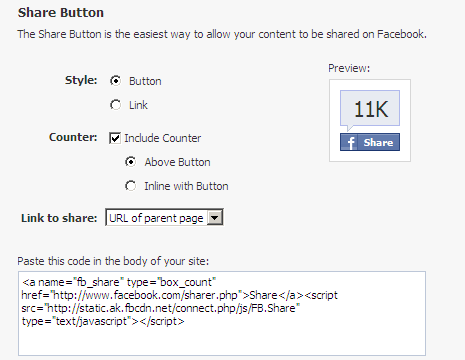
Task: Click the Above Button label text
Action: [177, 162]
